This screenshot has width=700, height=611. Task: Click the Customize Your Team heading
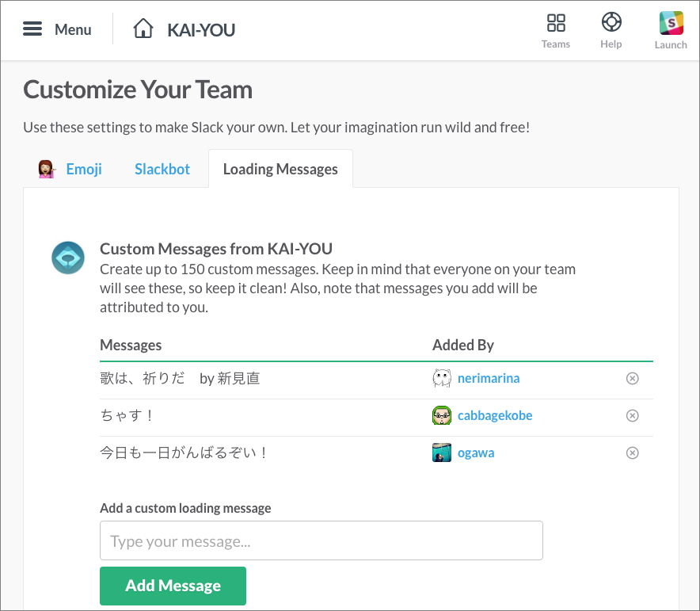[x=138, y=90]
